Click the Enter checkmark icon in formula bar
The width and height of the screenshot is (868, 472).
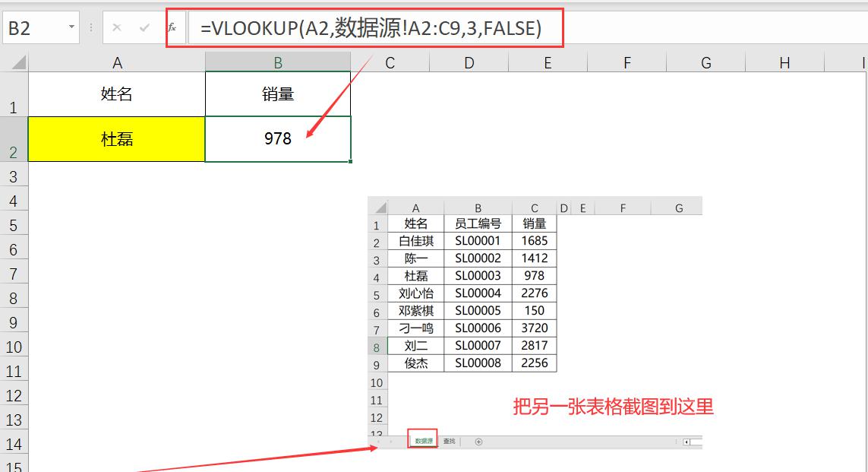pyautogui.click(x=144, y=27)
